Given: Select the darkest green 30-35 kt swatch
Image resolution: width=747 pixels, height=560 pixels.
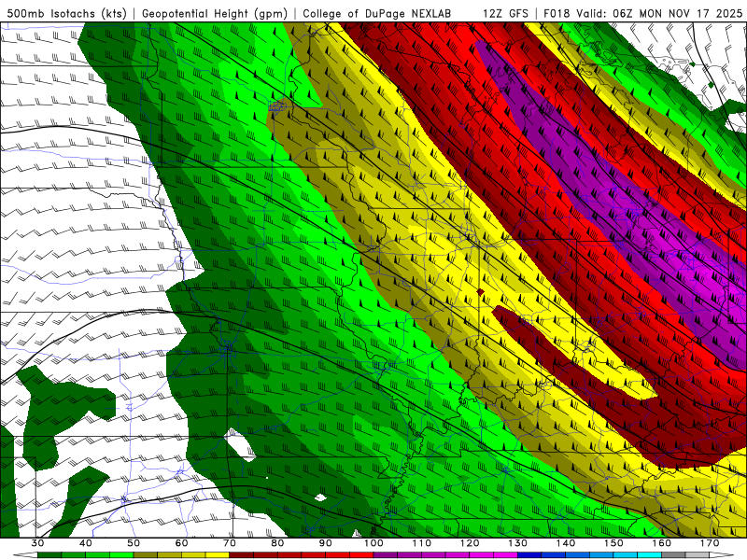Looking at the screenshot, I should (x=49, y=555).
